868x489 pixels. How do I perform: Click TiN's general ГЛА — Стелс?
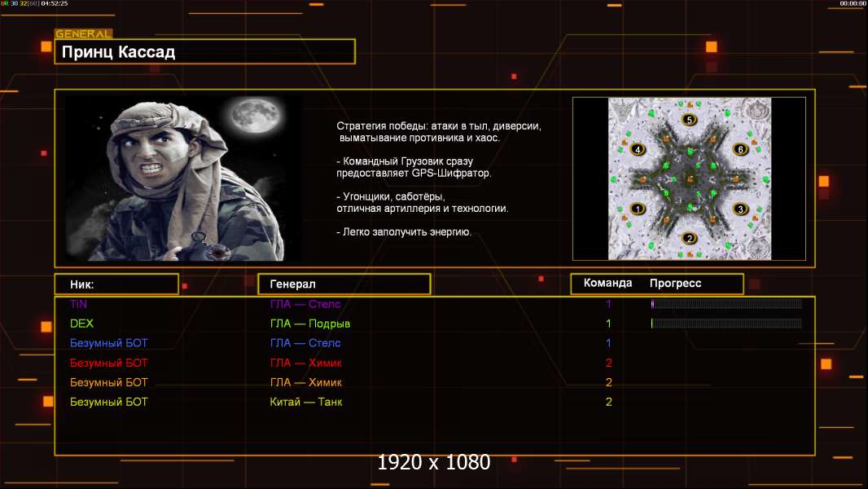tap(305, 304)
